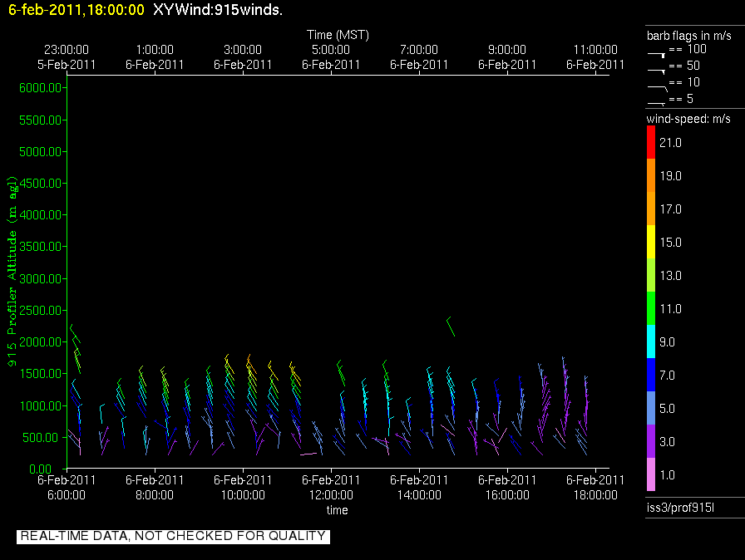This screenshot has width=745, height=560.
Task: Select the 10 m/s barb legend symbol
Action: (x=657, y=86)
